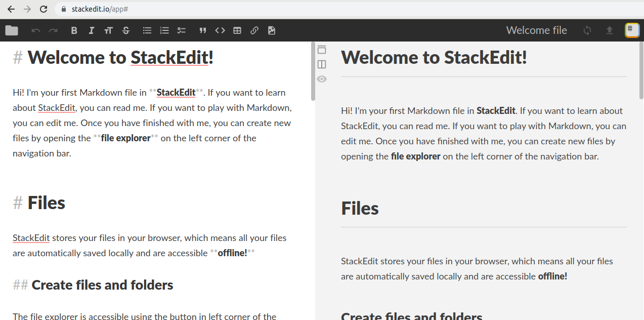This screenshot has width=644, height=320.
Task: Insert a code block
Action: click(x=220, y=30)
